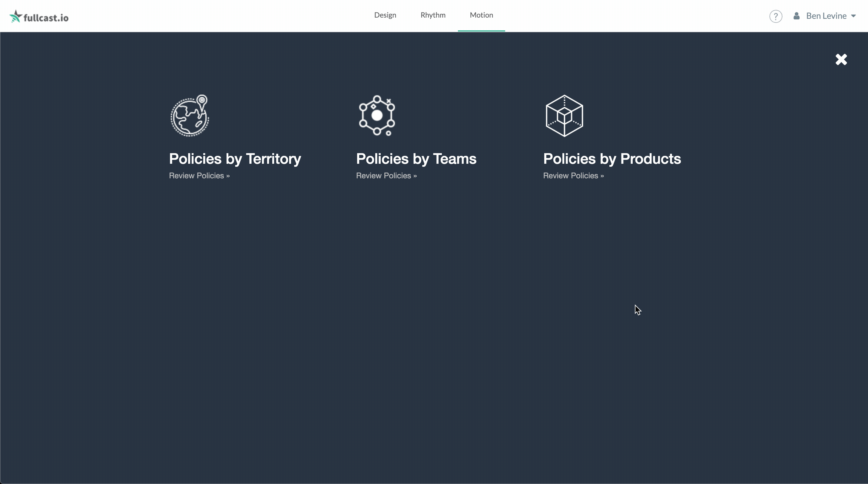Close the policies overlay with X
The image size is (868, 484).
pyautogui.click(x=841, y=60)
